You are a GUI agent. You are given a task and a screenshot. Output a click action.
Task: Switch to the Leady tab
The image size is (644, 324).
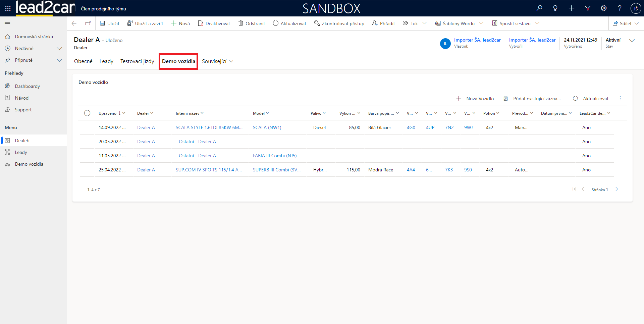[106, 61]
